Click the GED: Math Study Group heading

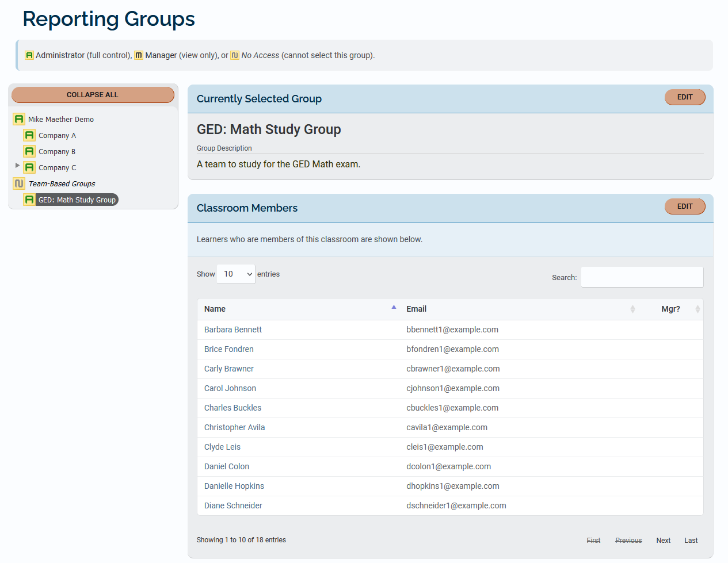[269, 129]
